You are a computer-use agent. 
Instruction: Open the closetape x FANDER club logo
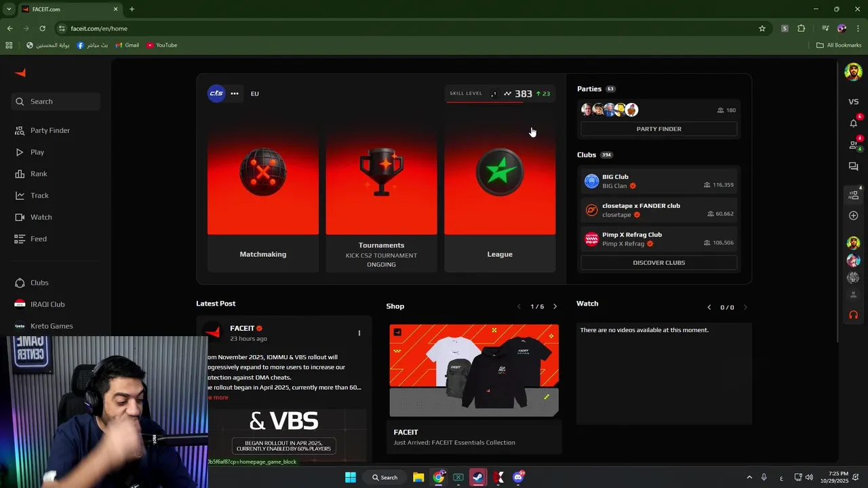(x=591, y=210)
